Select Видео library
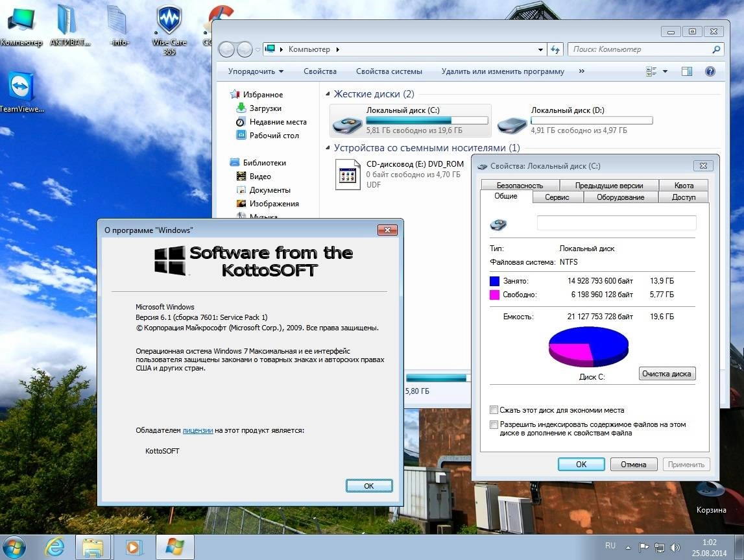Screen dimensions: 744x560 click(x=254, y=176)
